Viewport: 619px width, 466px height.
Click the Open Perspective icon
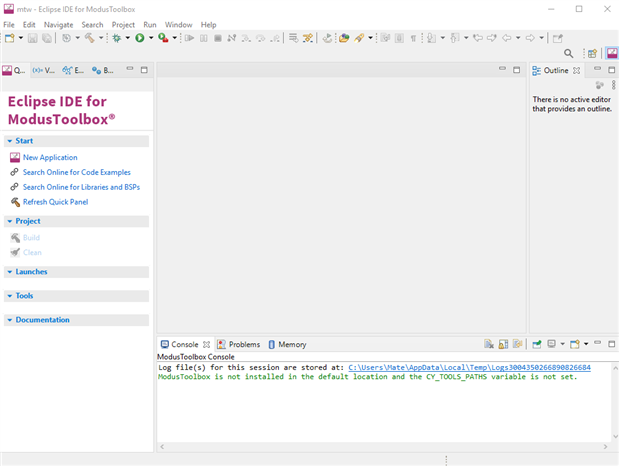[592, 53]
